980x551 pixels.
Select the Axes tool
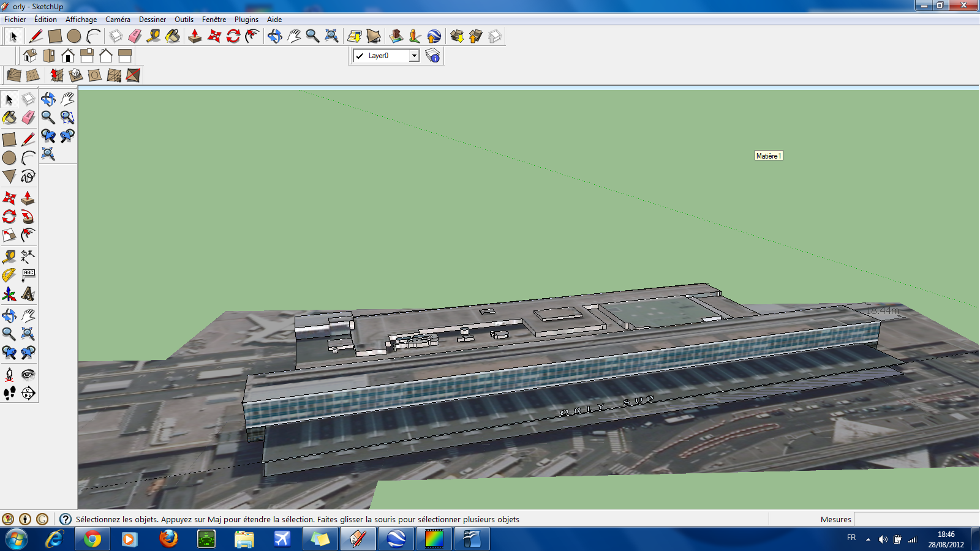[x=9, y=294]
